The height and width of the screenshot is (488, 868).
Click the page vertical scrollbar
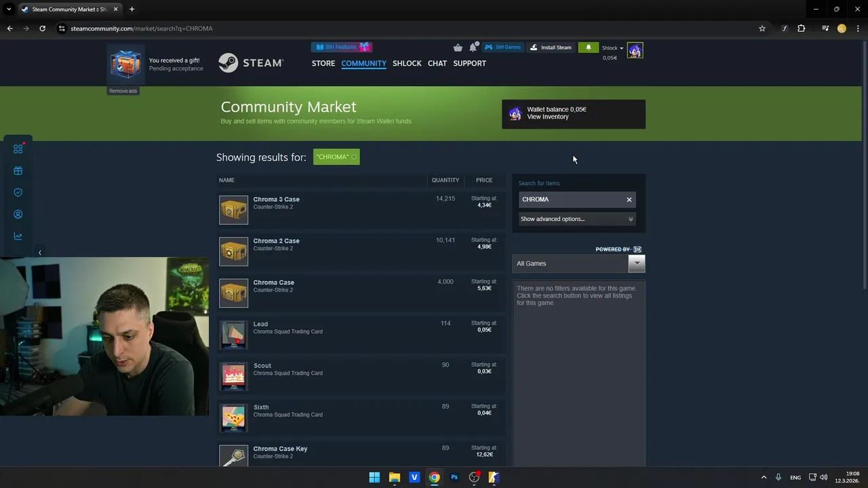(x=864, y=166)
